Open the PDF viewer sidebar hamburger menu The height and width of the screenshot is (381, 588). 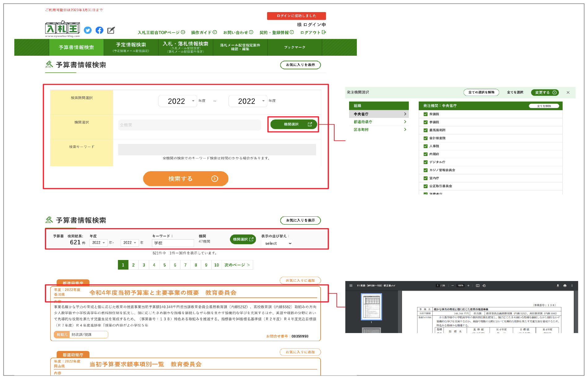351,285
